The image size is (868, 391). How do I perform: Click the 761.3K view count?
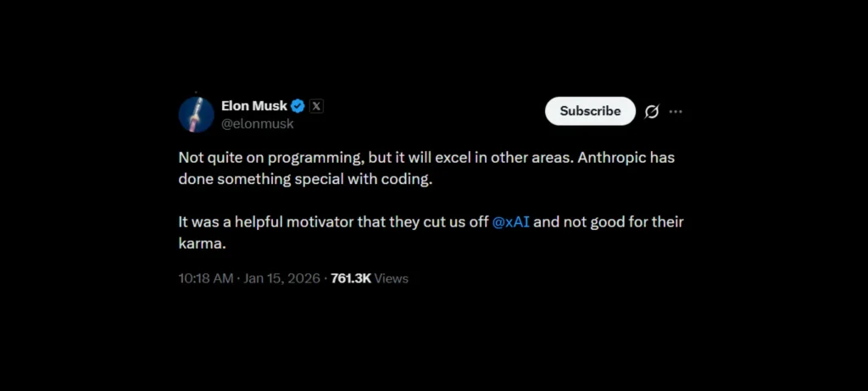(350, 278)
